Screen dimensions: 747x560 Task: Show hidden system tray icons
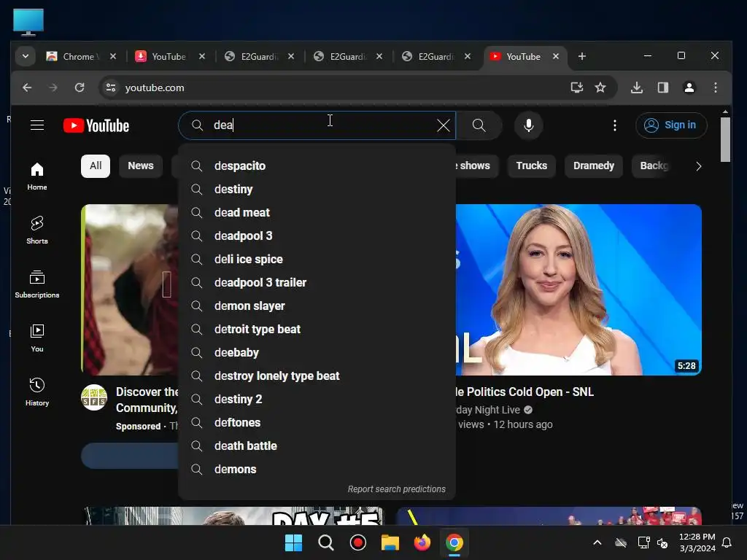[597, 542]
